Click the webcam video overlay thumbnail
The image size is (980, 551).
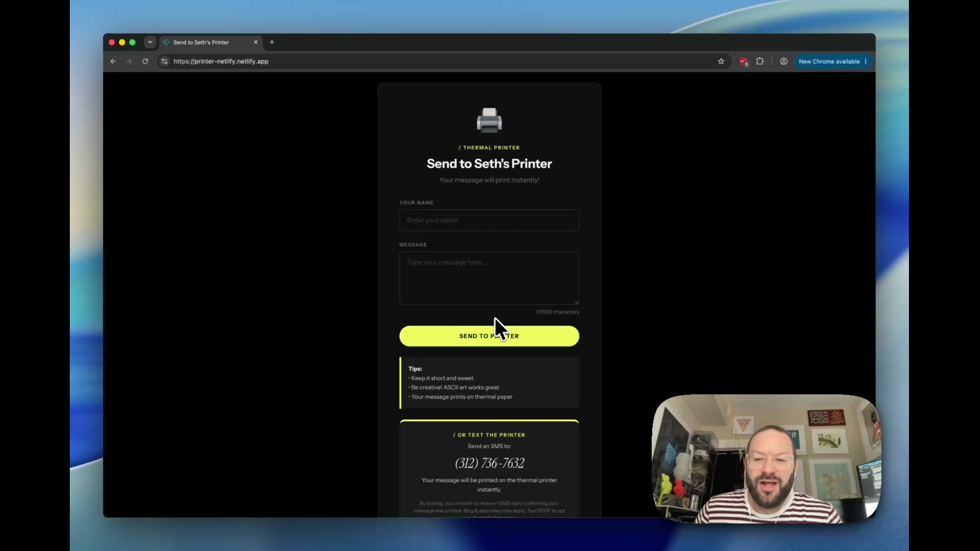[x=766, y=459]
